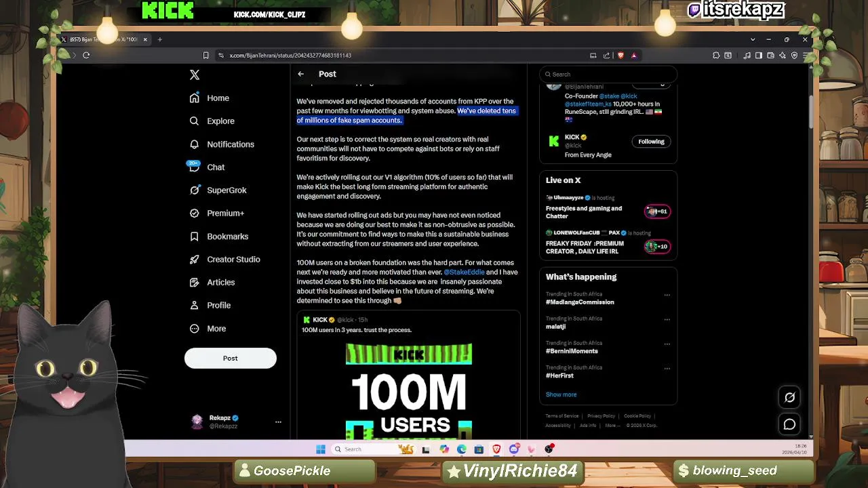Screen dimensions: 868x488
Task: Click the Creator Studio rocket icon
Action: pyautogui.click(x=195, y=260)
